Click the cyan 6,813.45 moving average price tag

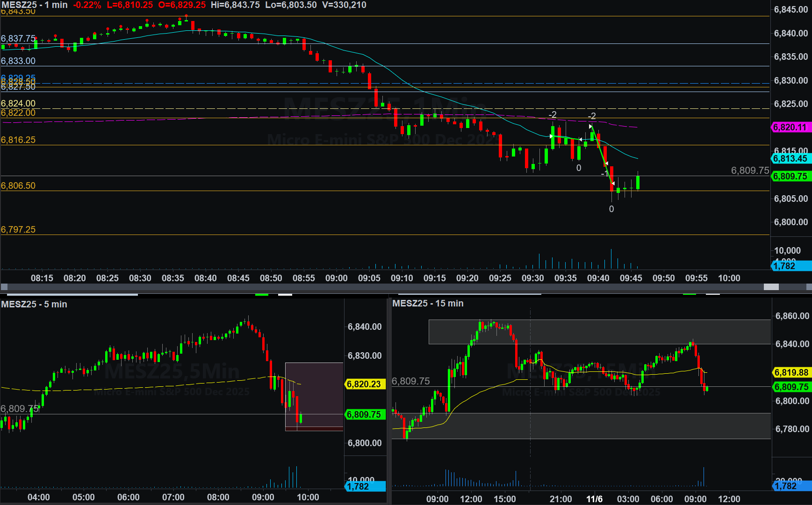point(790,158)
